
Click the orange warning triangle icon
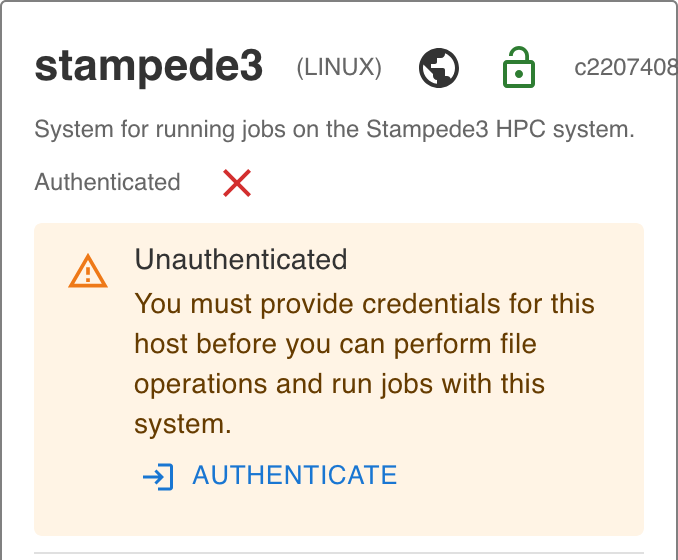[x=88, y=271]
